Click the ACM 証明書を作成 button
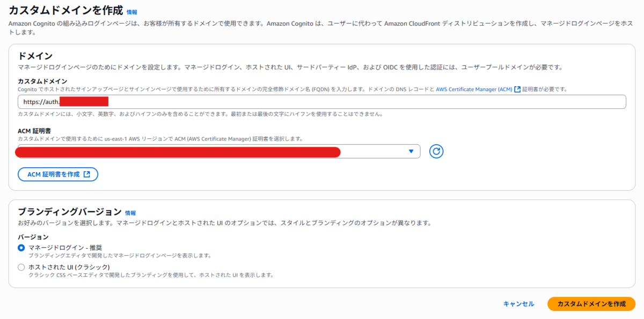Viewport: 644px width, 319px height. (x=58, y=174)
